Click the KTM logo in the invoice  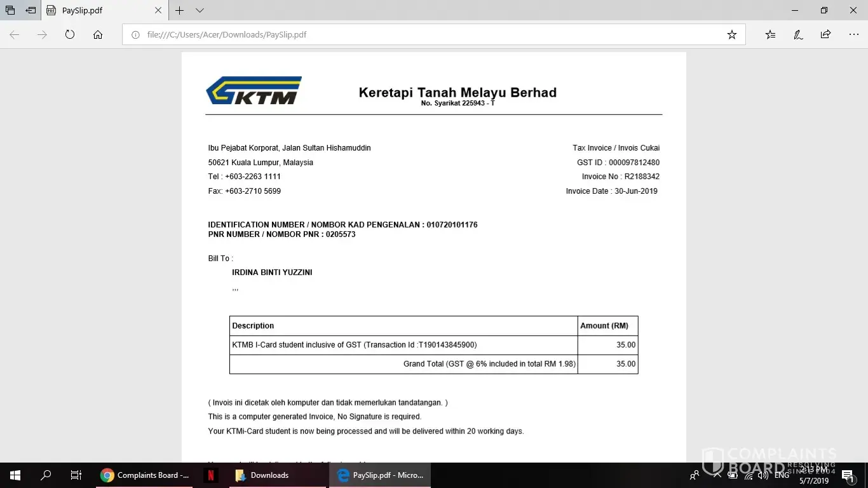tap(254, 91)
